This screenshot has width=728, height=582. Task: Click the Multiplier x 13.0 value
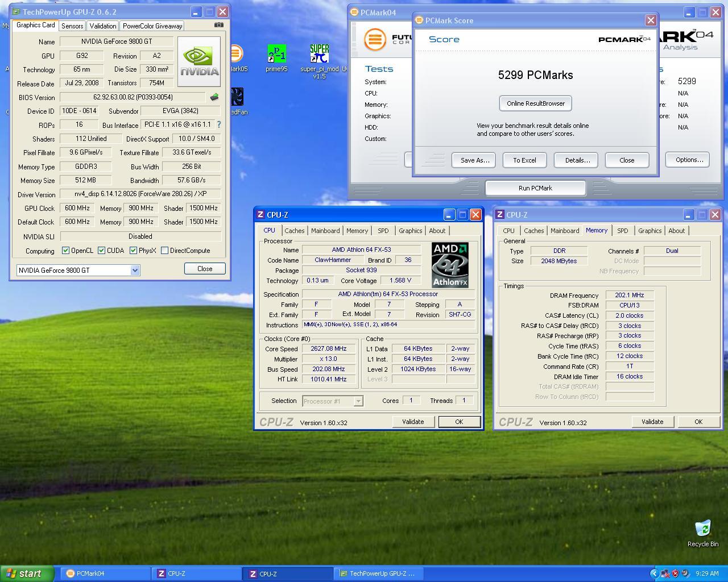coord(329,359)
